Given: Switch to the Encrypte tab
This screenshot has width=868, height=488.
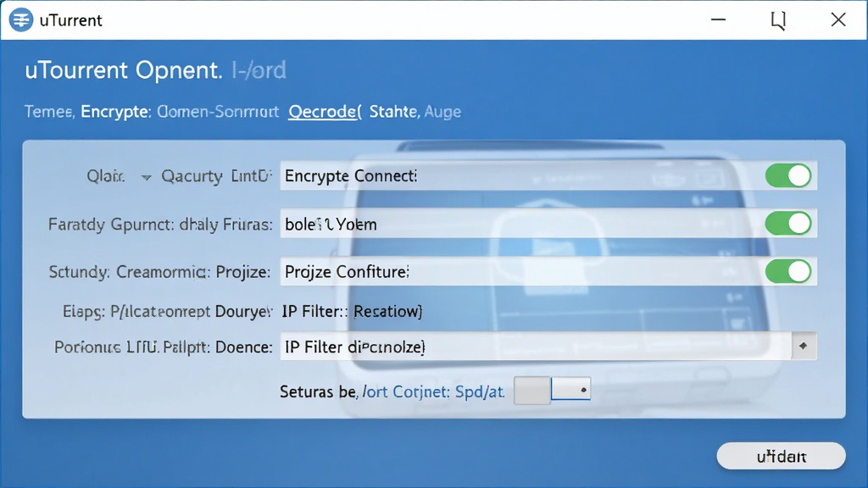Looking at the screenshot, I should (x=115, y=112).
